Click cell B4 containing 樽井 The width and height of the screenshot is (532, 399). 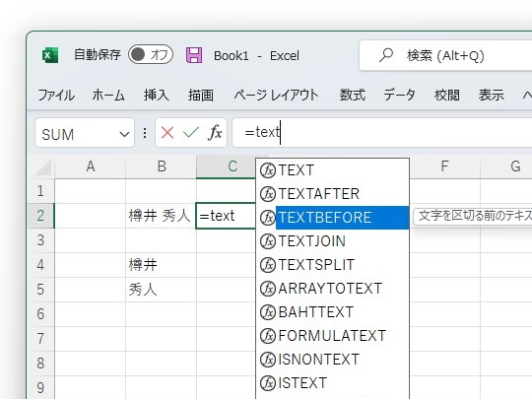pos(161,265)
